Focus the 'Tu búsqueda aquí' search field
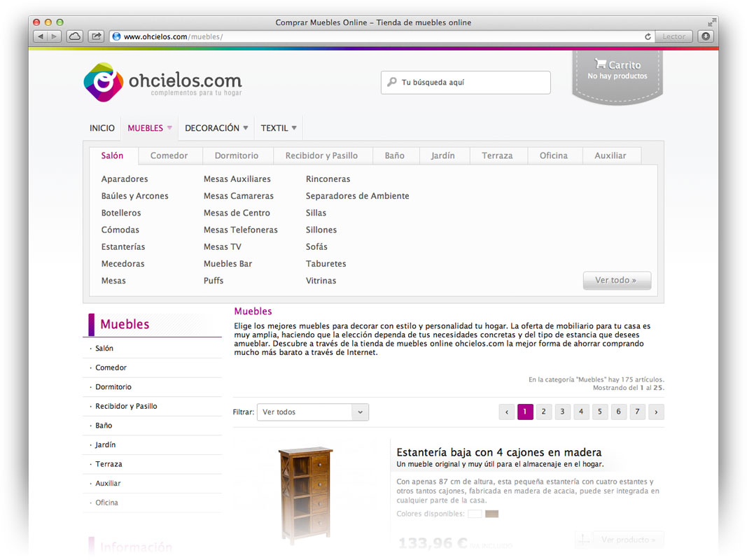Viewport: 747px width, 560px height. click(466, 83)
